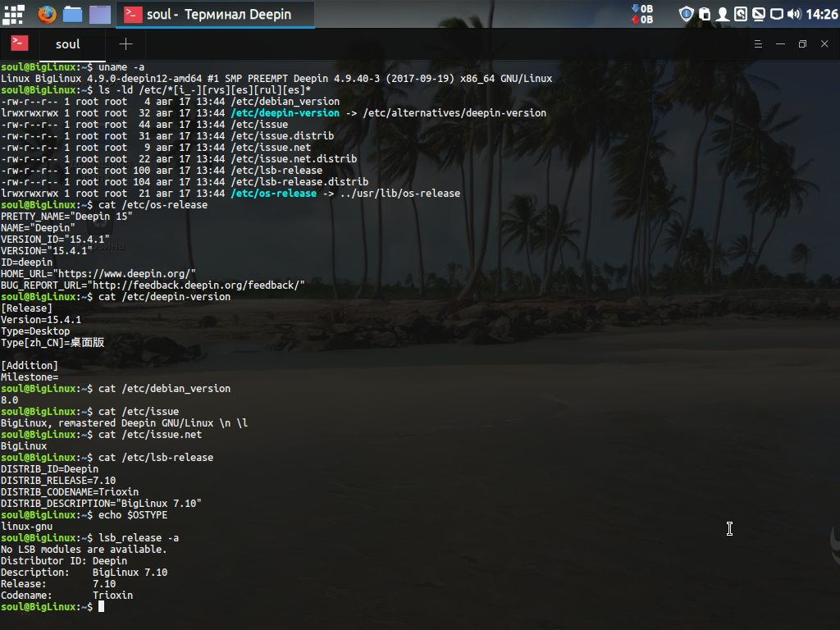Click the 'Distributor ID: Deepin' line

(64, 561)
